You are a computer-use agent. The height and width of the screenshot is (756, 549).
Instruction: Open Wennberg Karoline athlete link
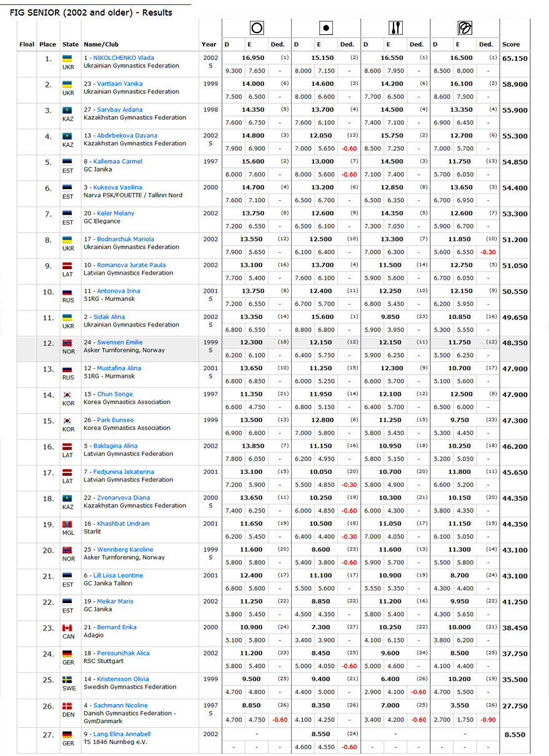pos(125,550)
